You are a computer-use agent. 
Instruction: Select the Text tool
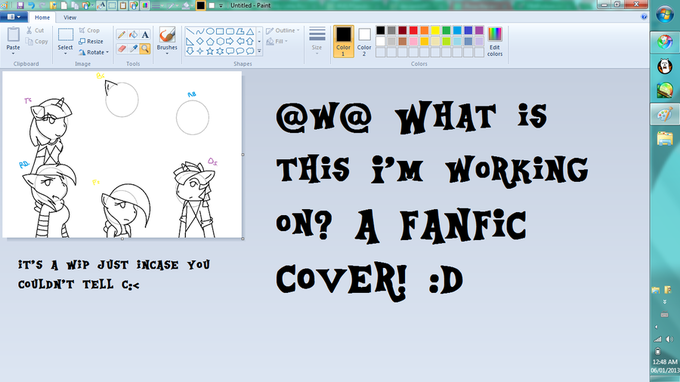(x=145, y=35)
